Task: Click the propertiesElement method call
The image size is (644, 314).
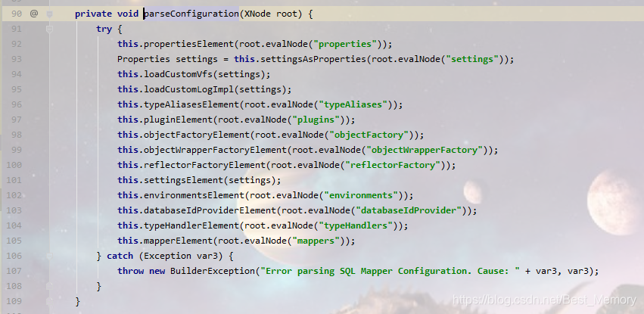Action: (x=188, y=44)
